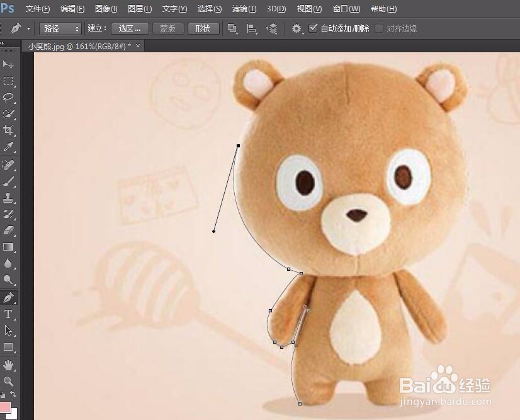Open pen geometry options gear

tap(297, 29)
